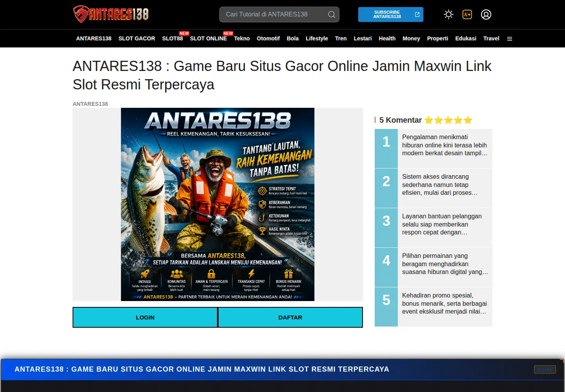
Task: Go to the Properti section
Action: 437,38
